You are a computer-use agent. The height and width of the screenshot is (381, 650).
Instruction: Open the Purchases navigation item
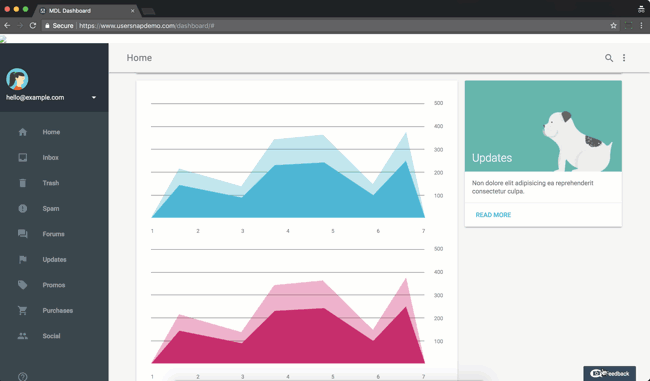pos(54,311)
